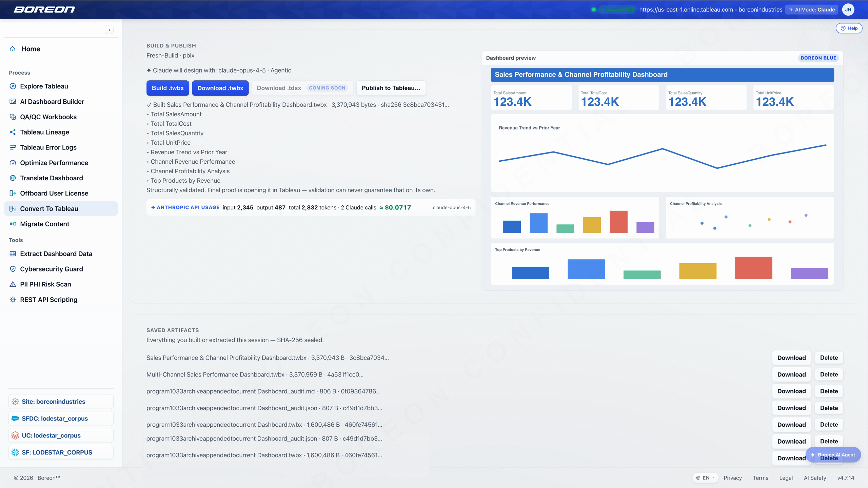Click the BOREON BLUE theme badge
The height and width of the screenshot is (488, 868).
[818, 58]
